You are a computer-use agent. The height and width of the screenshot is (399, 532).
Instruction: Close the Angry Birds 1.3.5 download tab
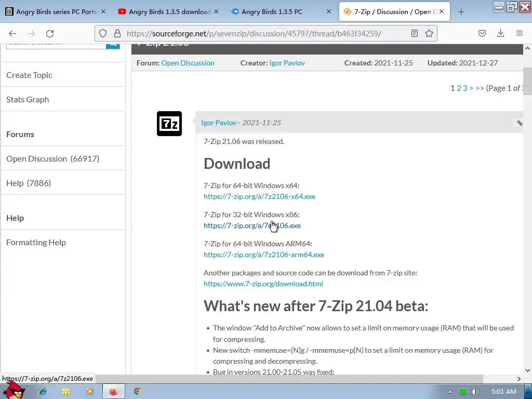pyautogui.click(x=216, y=11)
